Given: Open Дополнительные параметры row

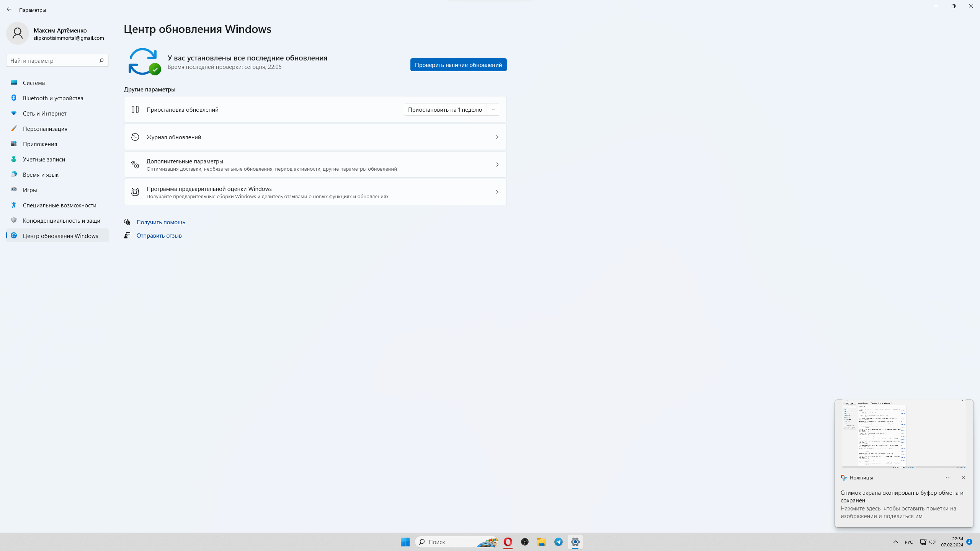Looking at the screenshot, I should pyautogui.click(x=315, y=165).
